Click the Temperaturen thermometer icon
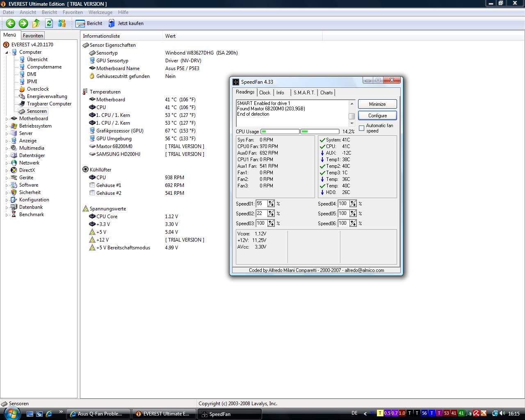Image resolution: width=525 pixels, height=420 pixels. (85, 92)
